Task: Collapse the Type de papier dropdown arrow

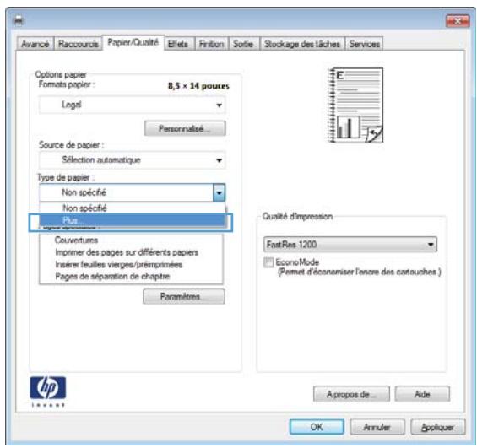Action: tap(219, 192)
